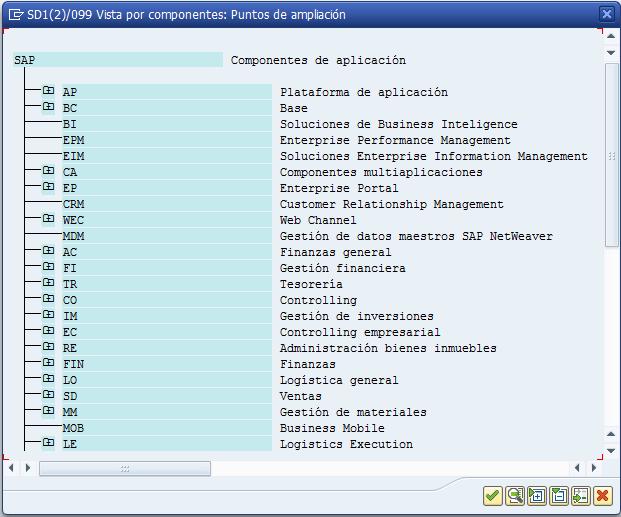This screenshot has width=621, height=517.
Task: Open the window system menu icon in title bar
Action: (16, 15)
